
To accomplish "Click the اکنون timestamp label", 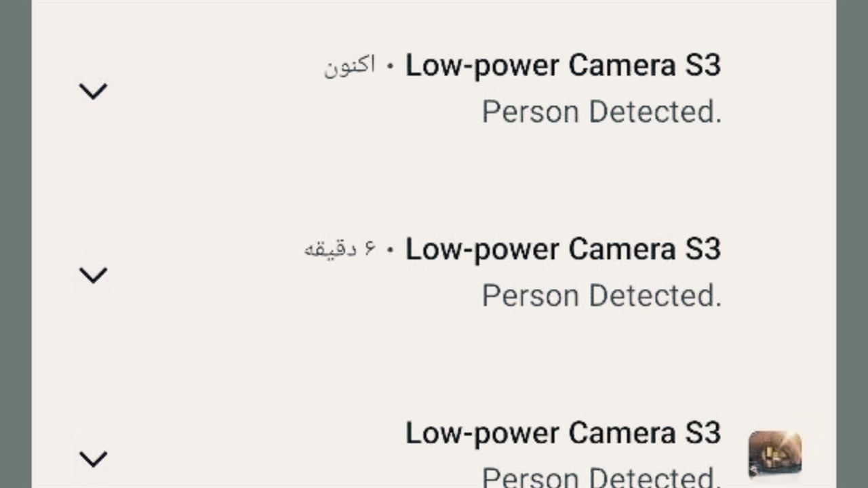I will 349,66.
